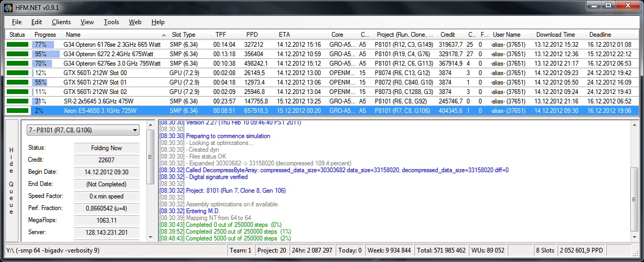This screenshot has width=644, height=262.
Task: Sort by the TPF column header
Action: tap(227, 35)
